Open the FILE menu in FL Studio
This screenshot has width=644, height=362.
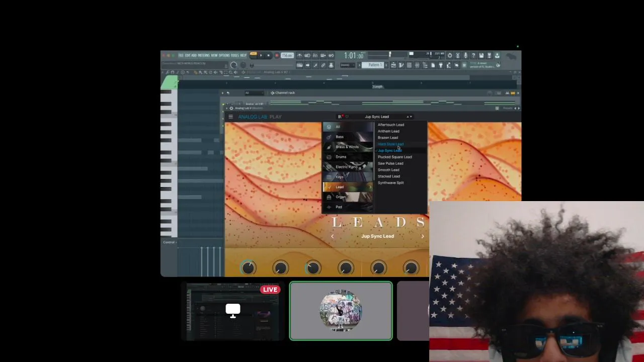pyautogui.click(x=181, y=55)
